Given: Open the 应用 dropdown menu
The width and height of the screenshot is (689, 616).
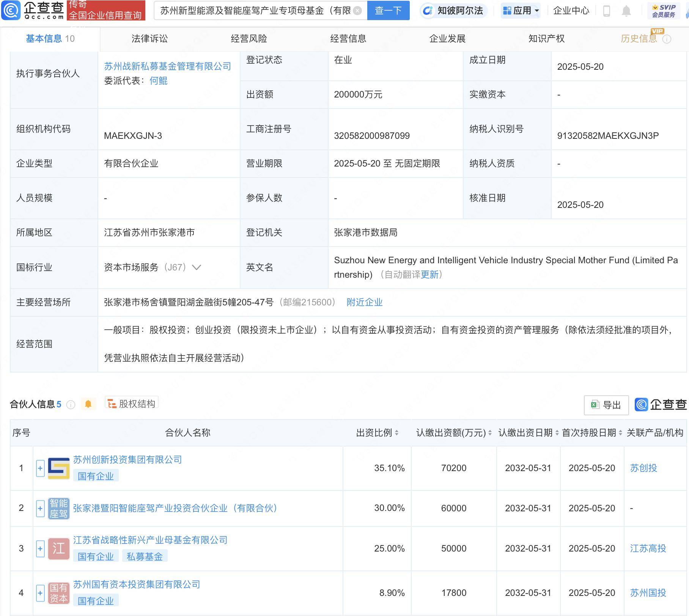Looking at the screenshot, I should pos(521,11).
